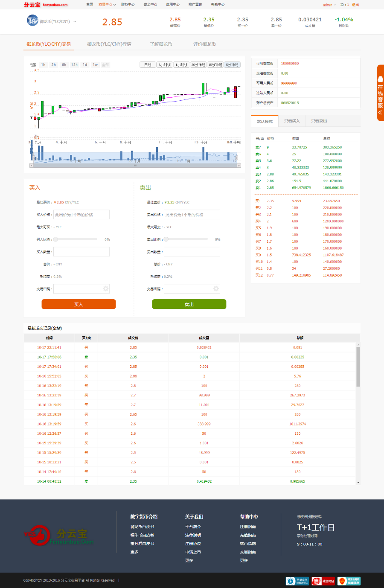Image resolution: width=384 pixels, height=588 pixels.
Task: Select the 30分钟线 candle interval
Action: tap(198, 65)
